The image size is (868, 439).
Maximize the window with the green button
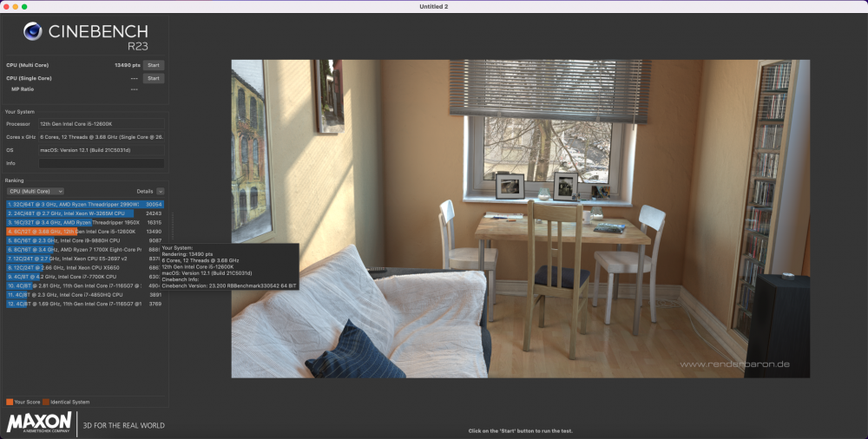[x=24, y=7]
